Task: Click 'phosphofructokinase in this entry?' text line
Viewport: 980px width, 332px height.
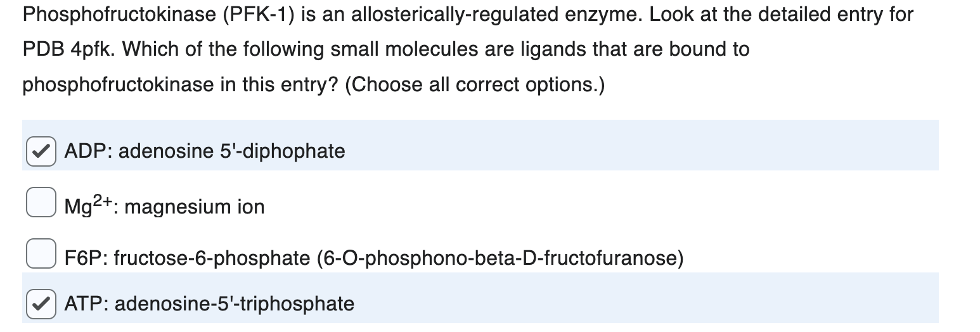Action: click(x=181, y=84)
